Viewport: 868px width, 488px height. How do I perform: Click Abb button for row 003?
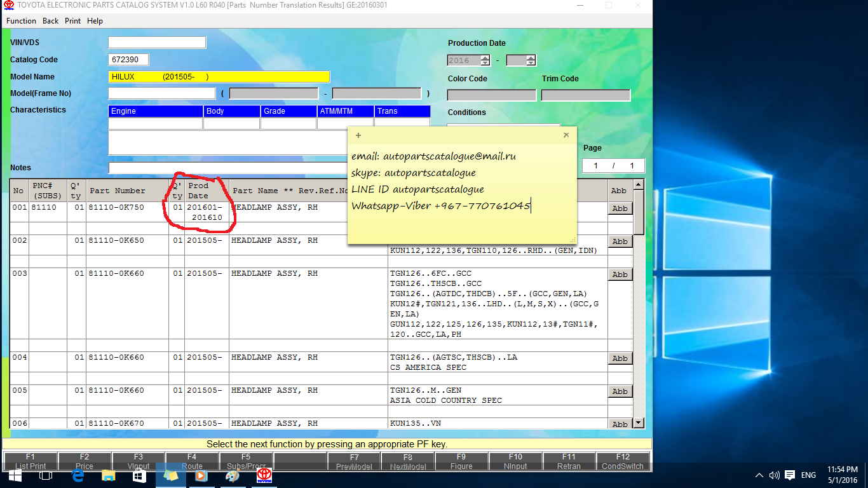[x=620, y=274]
